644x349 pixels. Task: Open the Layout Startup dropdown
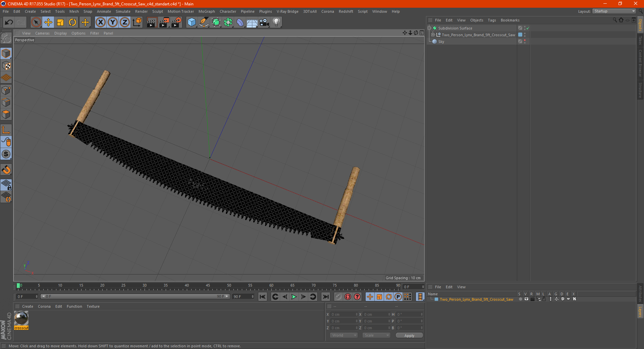614,11
